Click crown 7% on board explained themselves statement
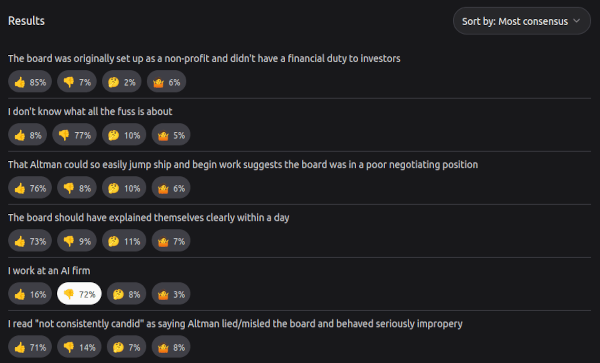600x363 pixels. coord(171,241)
